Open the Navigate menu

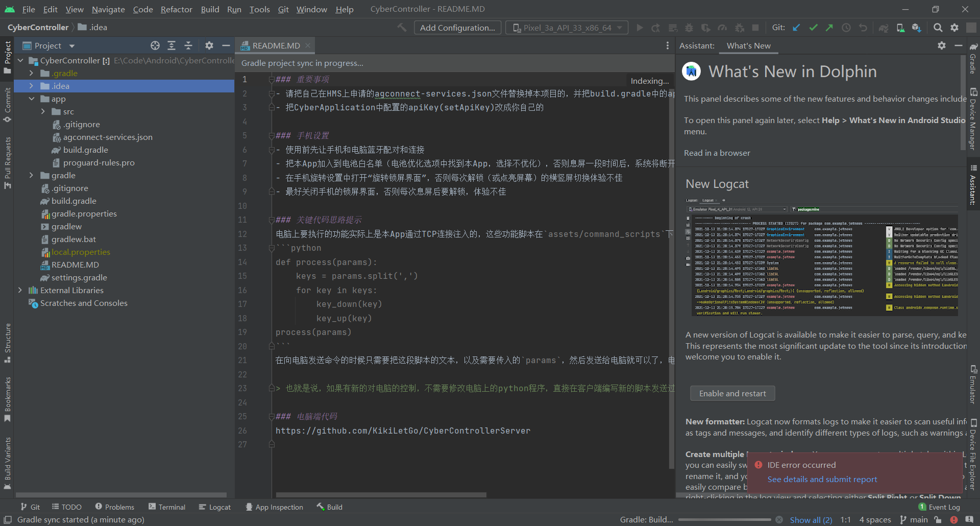108,9
